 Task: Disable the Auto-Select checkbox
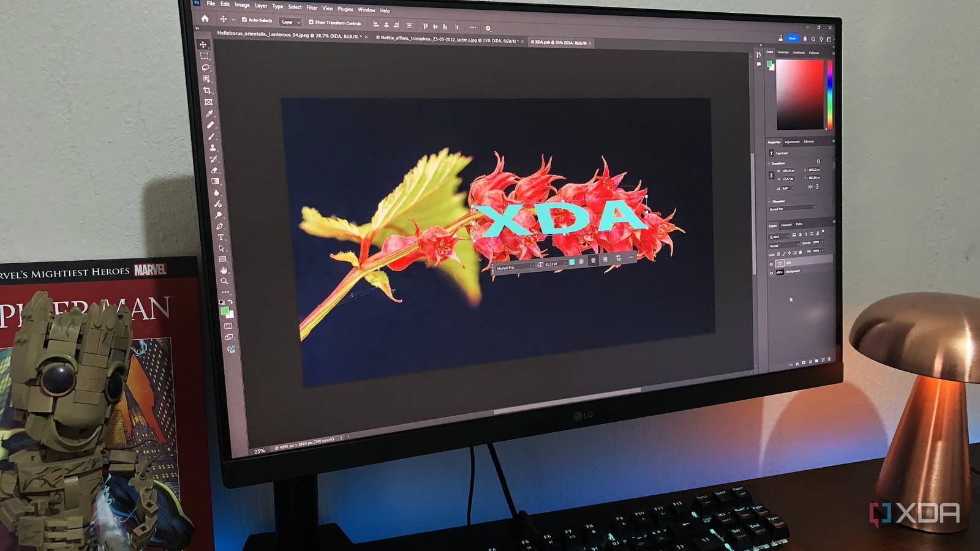click(244, 21)
